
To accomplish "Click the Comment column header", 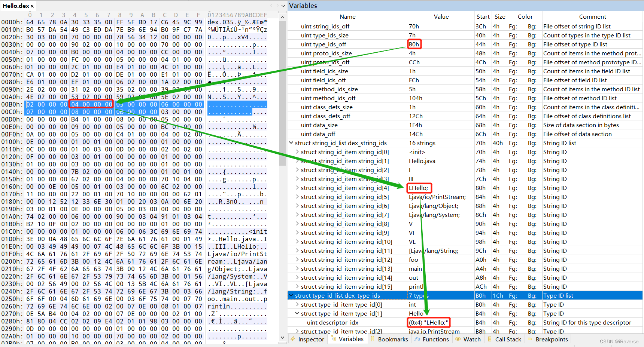I will 592,16.
